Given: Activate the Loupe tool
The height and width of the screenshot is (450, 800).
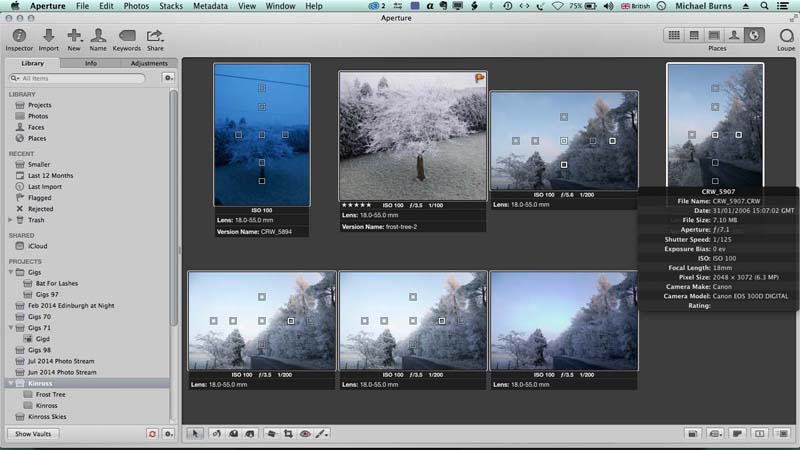Looking at the screenshot, I should pos(786,39).
